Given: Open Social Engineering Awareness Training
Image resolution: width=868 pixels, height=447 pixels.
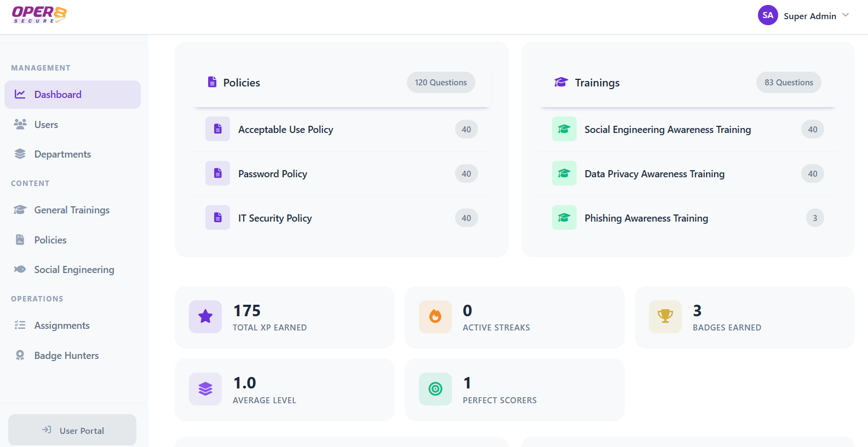Looking at the screenshot, I should [667, 130].
